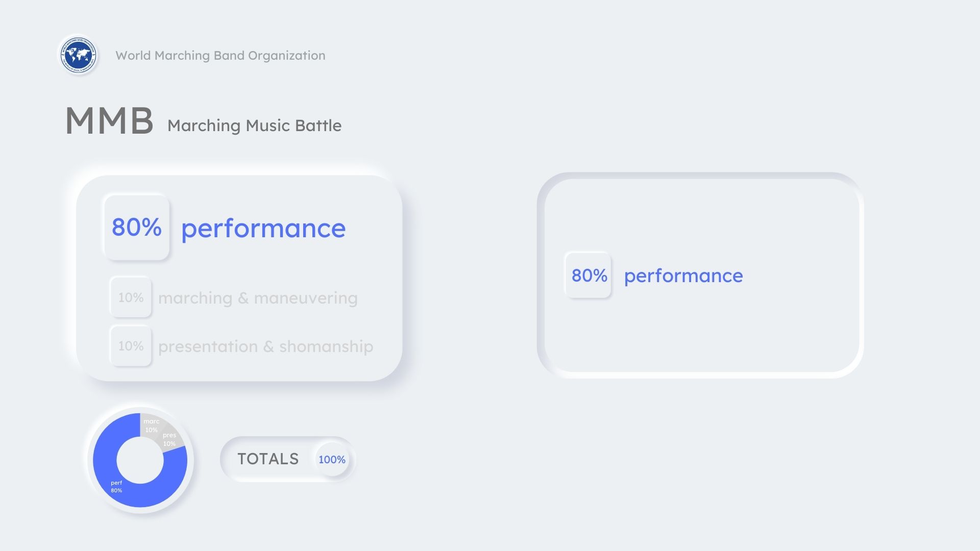Select the Marching Music Battle subtitle
This screenshot has height=551, width=980.
[x=254, y=126]
